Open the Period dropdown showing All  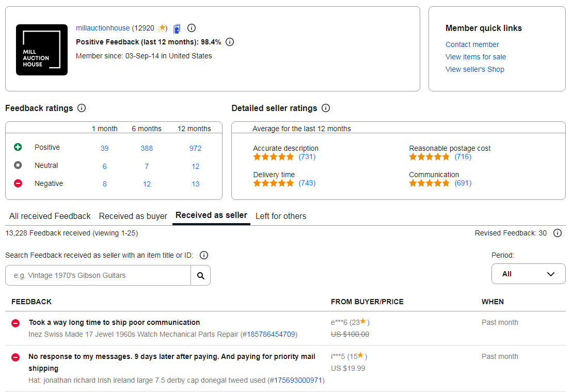coord(528,274)
